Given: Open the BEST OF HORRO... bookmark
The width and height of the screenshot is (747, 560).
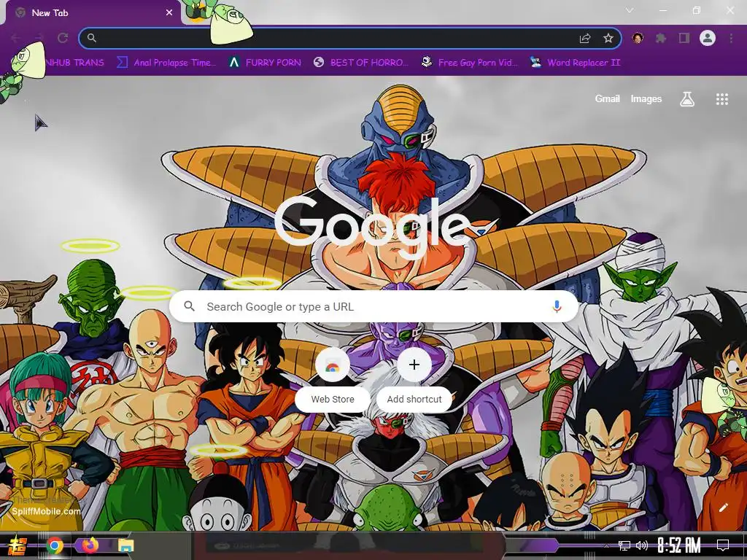Looking at the screenshot, I should coord(361,63).
